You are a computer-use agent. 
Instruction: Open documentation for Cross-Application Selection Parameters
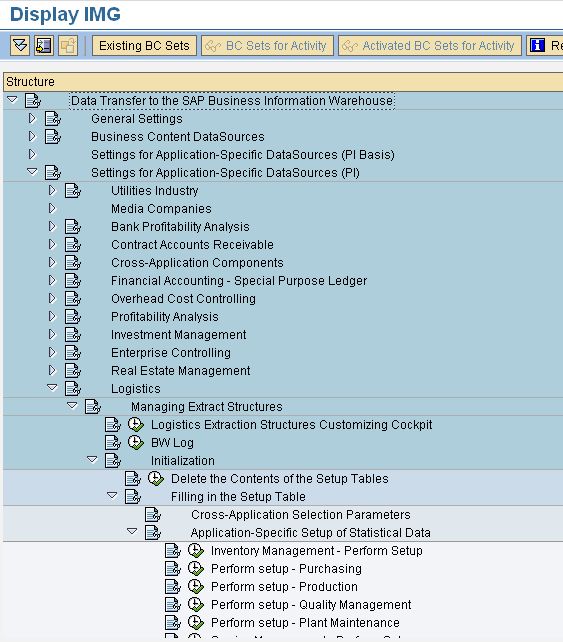(153, 515)
